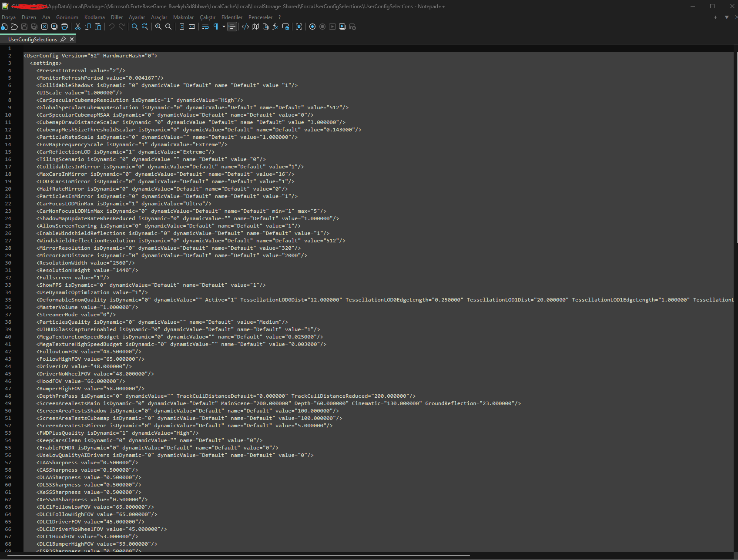Open the Function List fx icon
This screenshot has height=560, width=738.
[x=275, y=27]
